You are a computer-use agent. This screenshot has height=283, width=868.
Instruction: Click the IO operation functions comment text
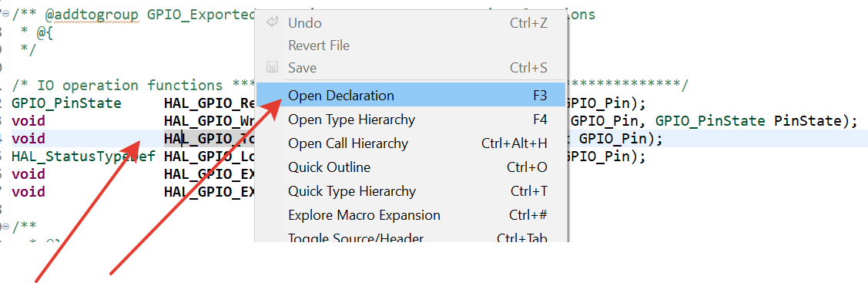click(129, 86)
